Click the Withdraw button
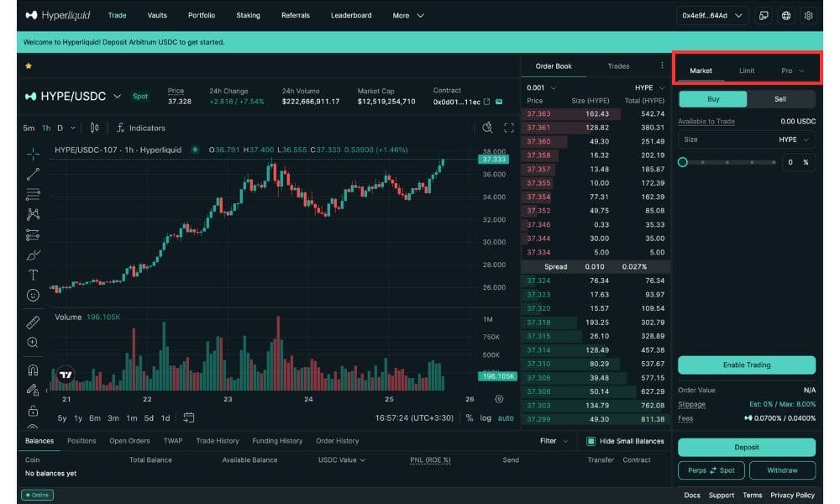The image size is (840, 504). pos(782,470)
